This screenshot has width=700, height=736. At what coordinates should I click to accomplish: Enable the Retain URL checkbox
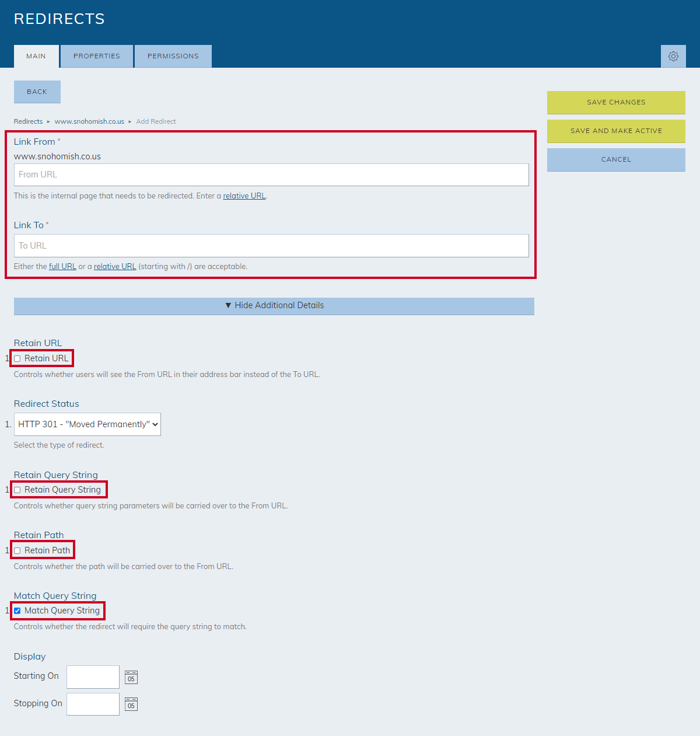[17, 358]
